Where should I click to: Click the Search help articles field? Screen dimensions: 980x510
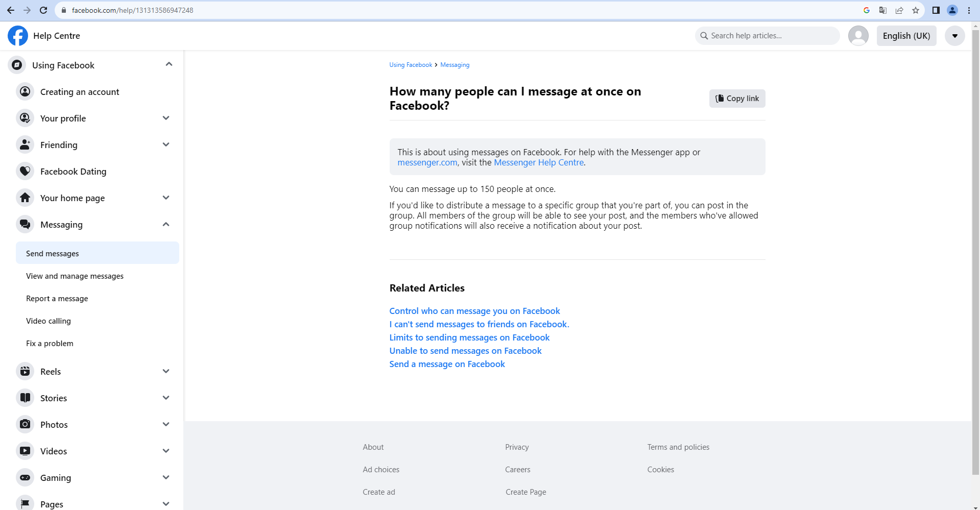pos(768,36)
